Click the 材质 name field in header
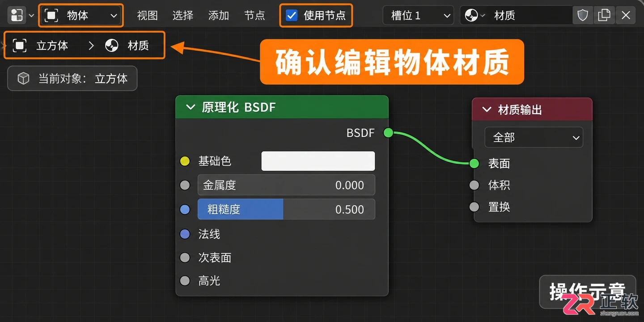Image resolution: width=644 pixels, height=322 pixels. (x=530, y=16)
